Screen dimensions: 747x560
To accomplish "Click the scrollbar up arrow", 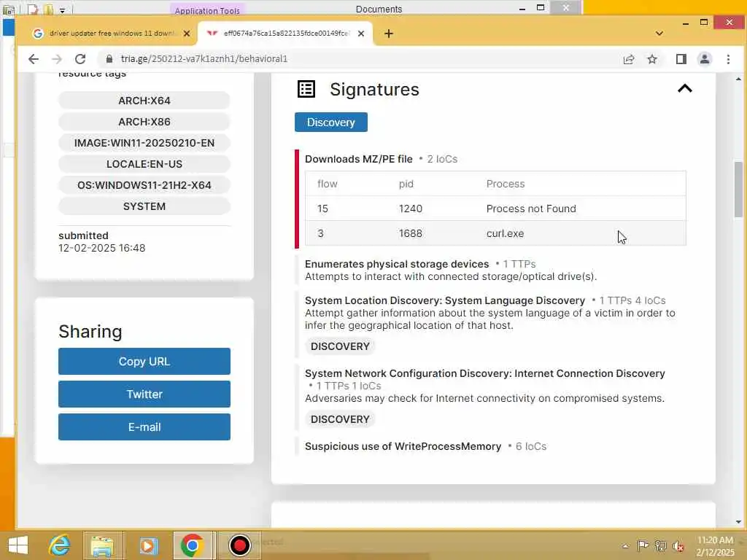I will pos(738,79).
